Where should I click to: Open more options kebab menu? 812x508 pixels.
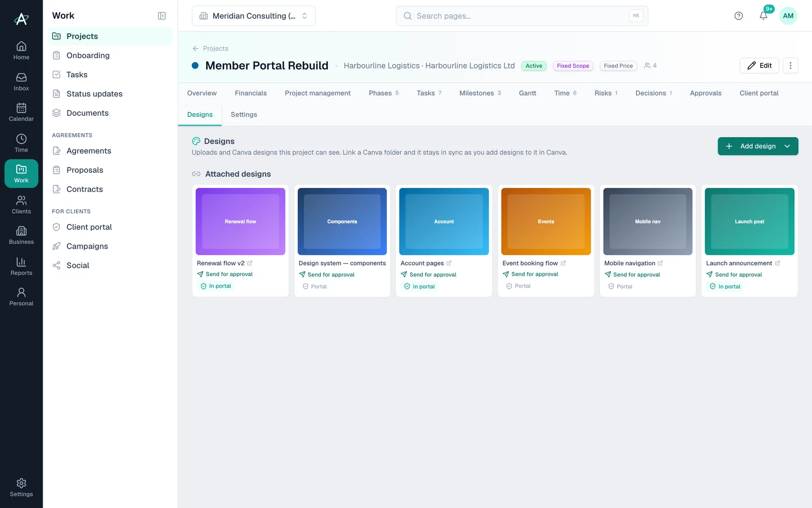click(x=790, y=66)
